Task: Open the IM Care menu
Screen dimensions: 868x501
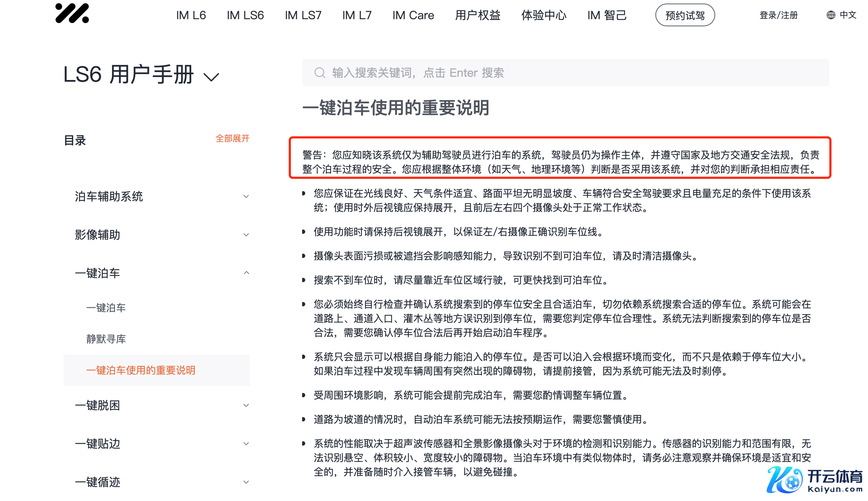Action: 413,15
